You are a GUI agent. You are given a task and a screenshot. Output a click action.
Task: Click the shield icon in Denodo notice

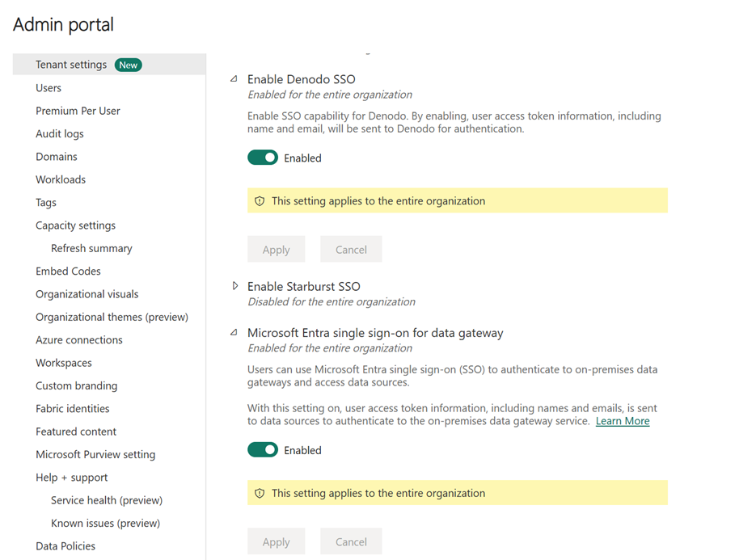click(x=260, y=201)
